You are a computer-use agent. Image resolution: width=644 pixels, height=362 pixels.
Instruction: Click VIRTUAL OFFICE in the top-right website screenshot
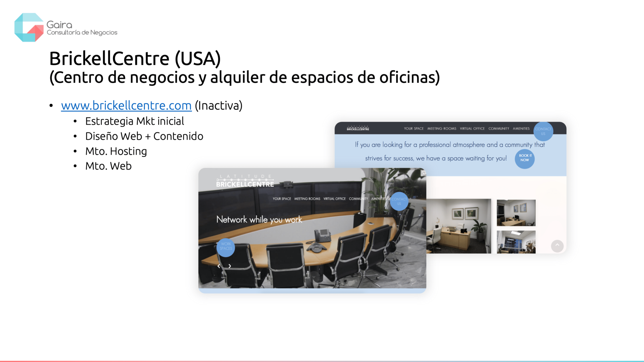click(472, 128)
